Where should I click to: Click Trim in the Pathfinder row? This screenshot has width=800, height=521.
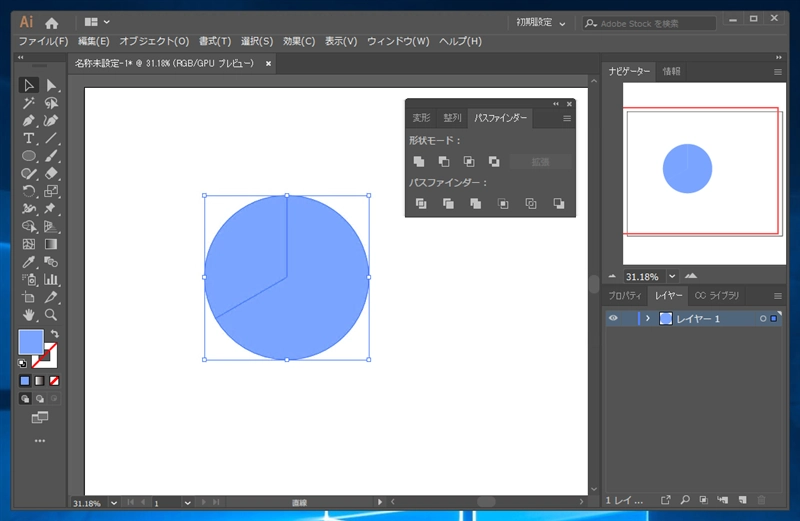click(448, 204)
